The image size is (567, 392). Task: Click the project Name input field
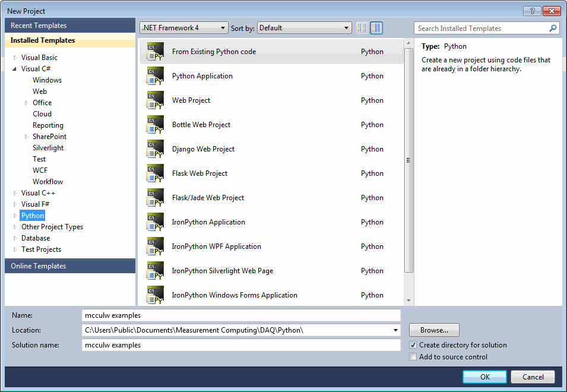pyautogui.click(x=241, y=315)
